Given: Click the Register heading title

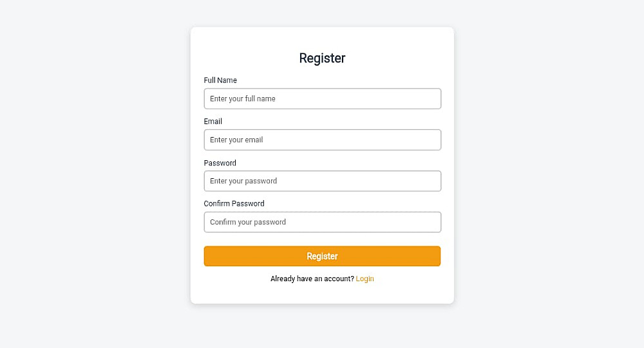Looking at the screenshot, I should coord(322,58).
